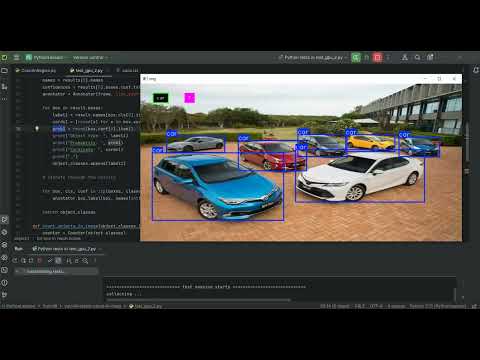Open More tool windows ellipsis in left sidebar
Viewport: 480px width, 360px height.
click(4, 99)
